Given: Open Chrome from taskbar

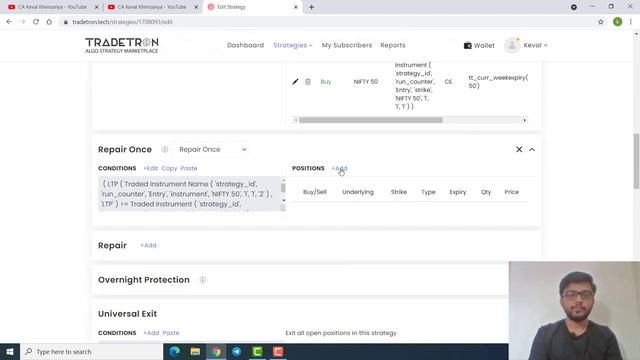Looking at the screenshot, I should tap(216, 351).
